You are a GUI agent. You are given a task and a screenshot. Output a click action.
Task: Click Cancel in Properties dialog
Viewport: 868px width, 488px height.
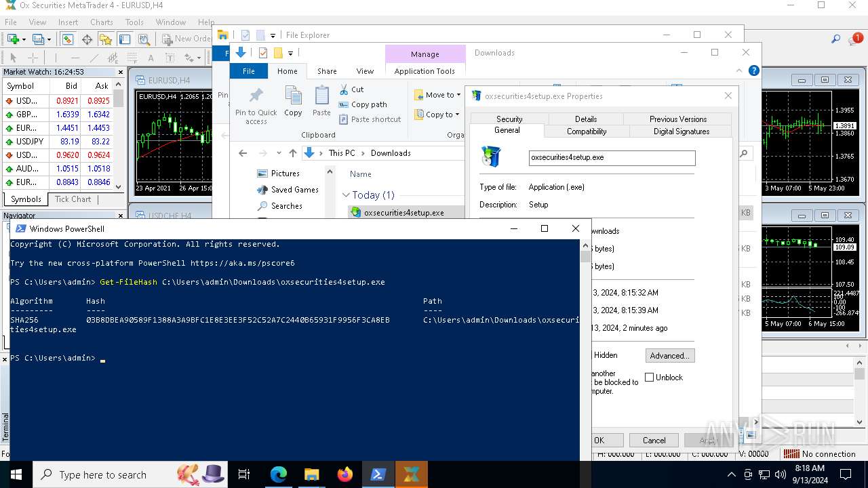tap(654, 441)
